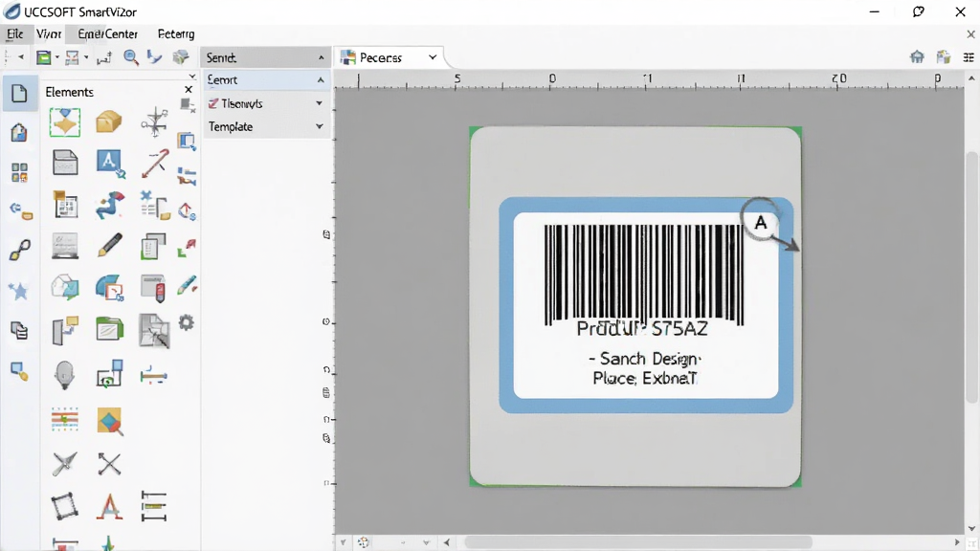This screenshot has height=551, width=980.
Task: Select the house document sidebar icon
Action: coord(19,132)
